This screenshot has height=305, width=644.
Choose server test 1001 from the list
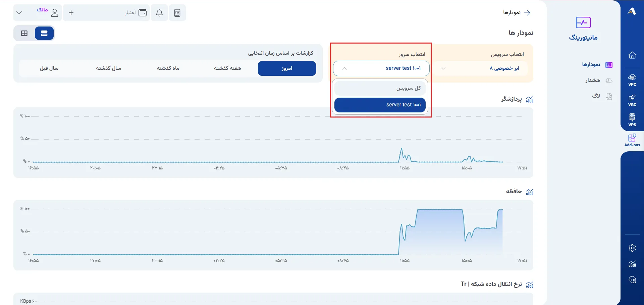coord(380,105)
